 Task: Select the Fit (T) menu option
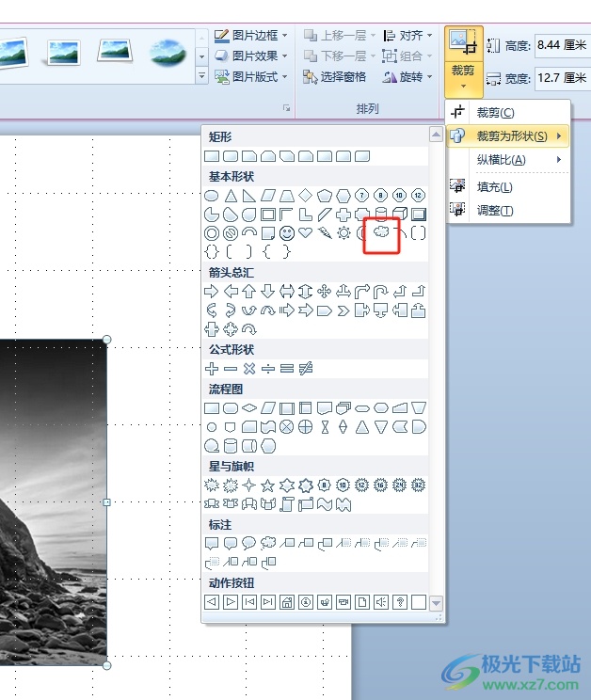point(508,210)
